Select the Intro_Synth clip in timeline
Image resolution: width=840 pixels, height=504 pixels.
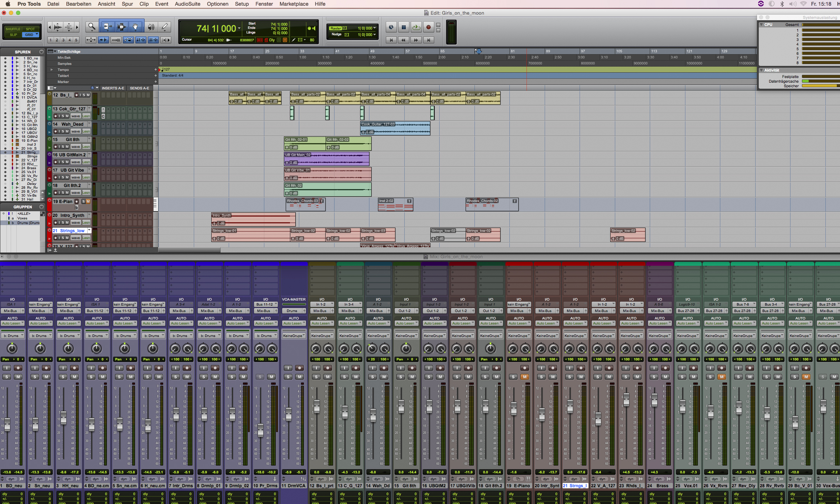(x=253, y=219)
